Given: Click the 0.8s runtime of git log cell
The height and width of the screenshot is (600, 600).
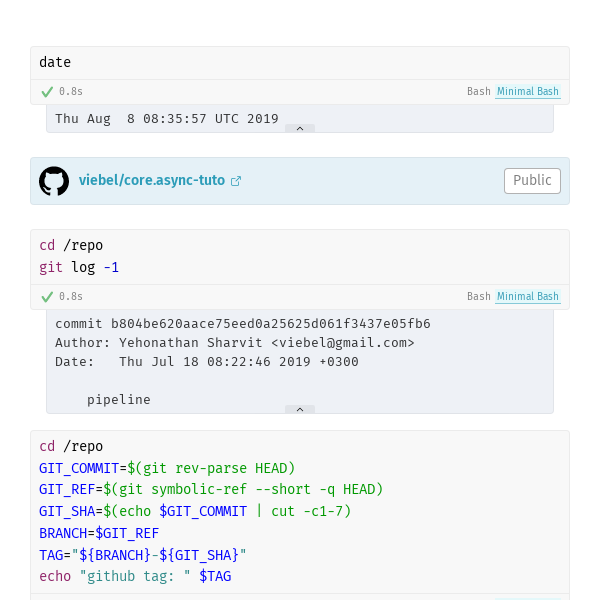Looking at the screenshot, I should [x=71, y=297].
